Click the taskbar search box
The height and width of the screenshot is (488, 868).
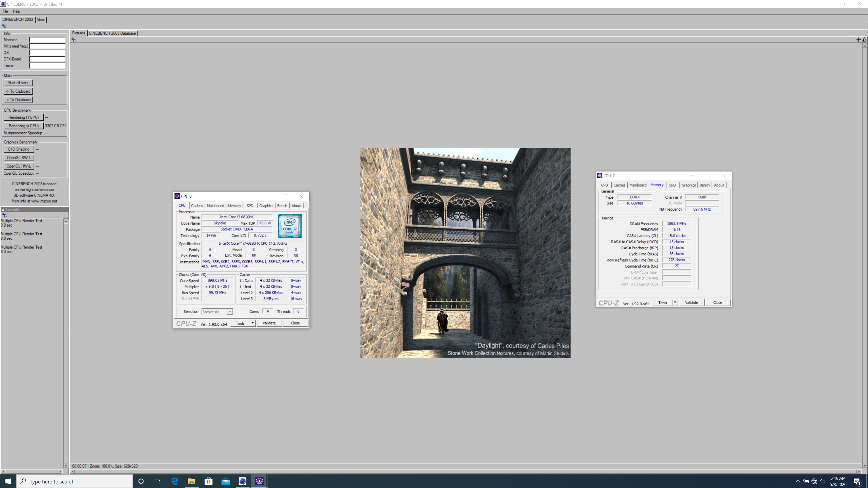point(74,481)
